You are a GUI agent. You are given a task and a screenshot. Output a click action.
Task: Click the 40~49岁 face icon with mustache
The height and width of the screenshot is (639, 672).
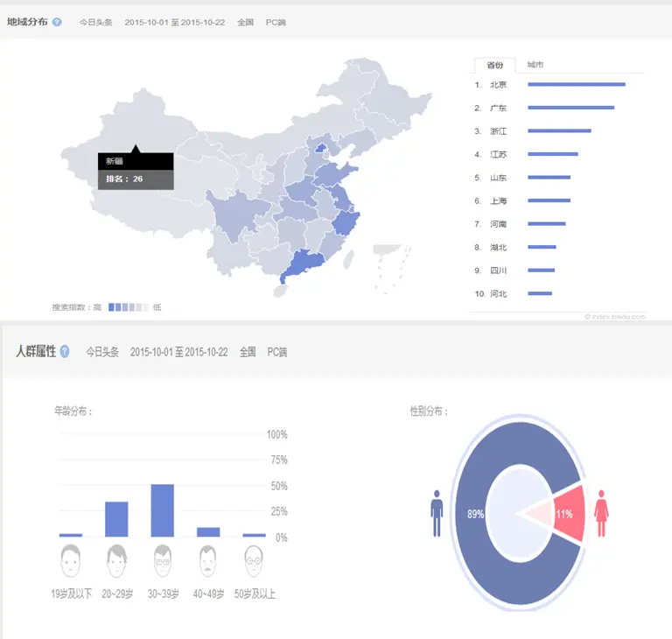tap(208, 560)
